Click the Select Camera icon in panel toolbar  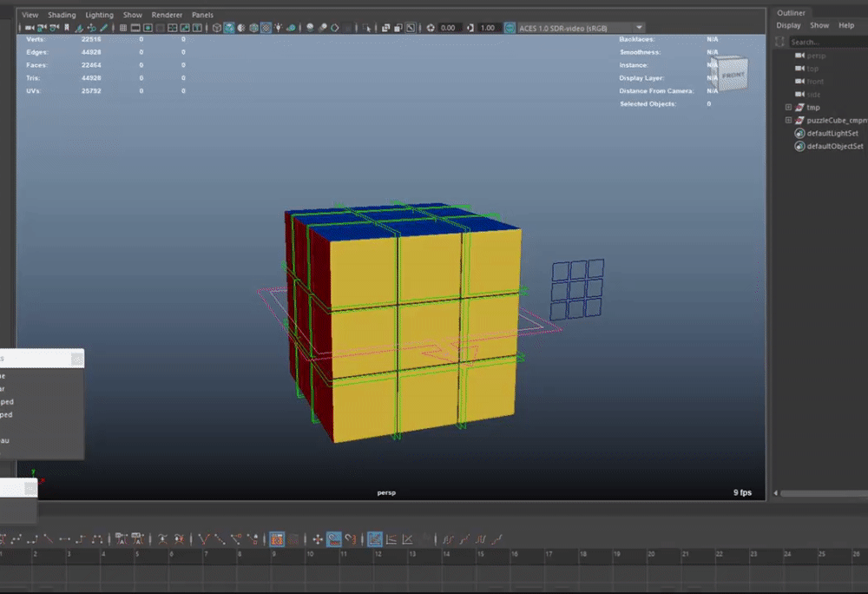point(29,28)
